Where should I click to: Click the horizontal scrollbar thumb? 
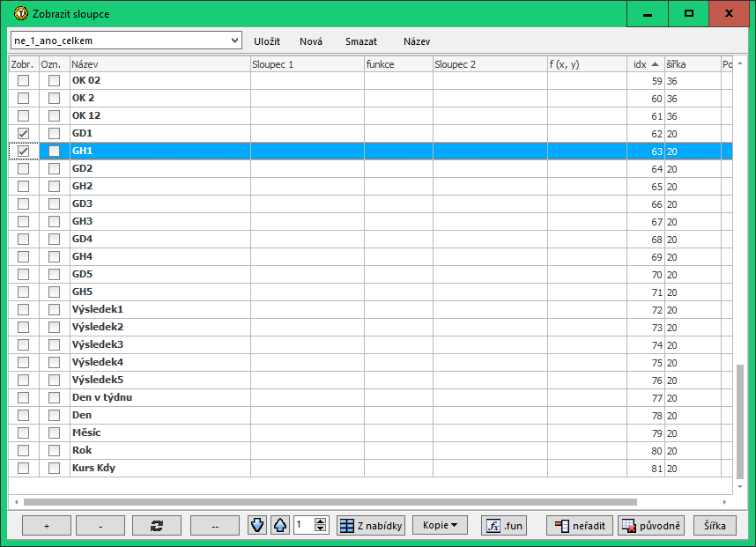click(x=330, y=502)
